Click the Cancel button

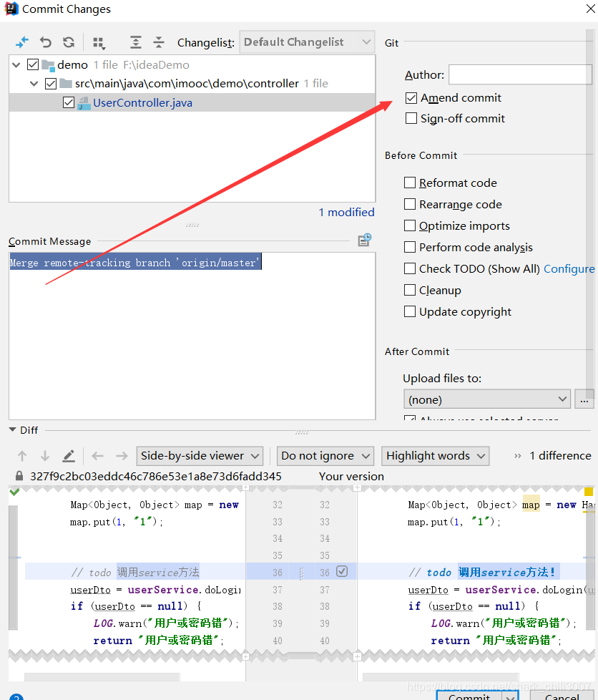562,696
